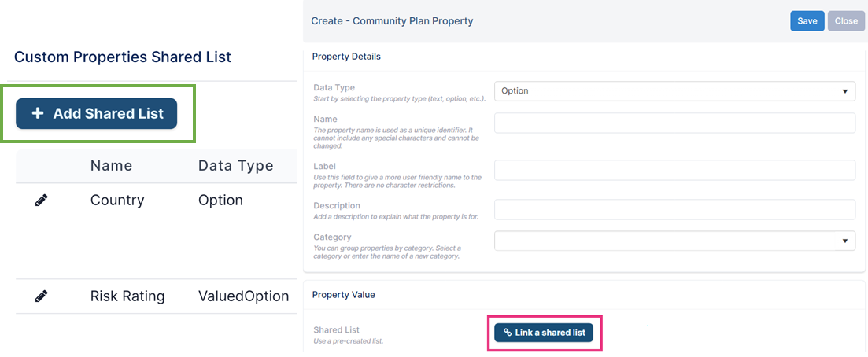The height and width of the screenshot is (357, 868).
Task: Click the pencil edit icon for Country
Action: [x=41, y=201]
